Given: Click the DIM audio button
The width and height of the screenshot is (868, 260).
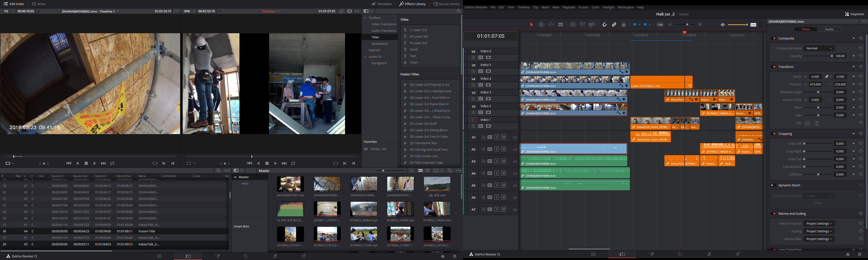Looking at the screenshot, I should pyautogui.click(x=753, y=25).
